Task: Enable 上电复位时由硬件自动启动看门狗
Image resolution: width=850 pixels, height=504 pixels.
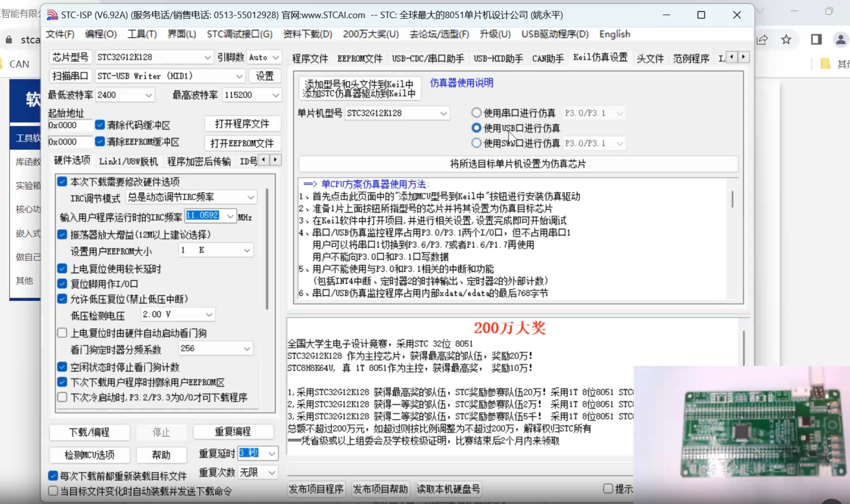Action: click(x=62, y=333)
